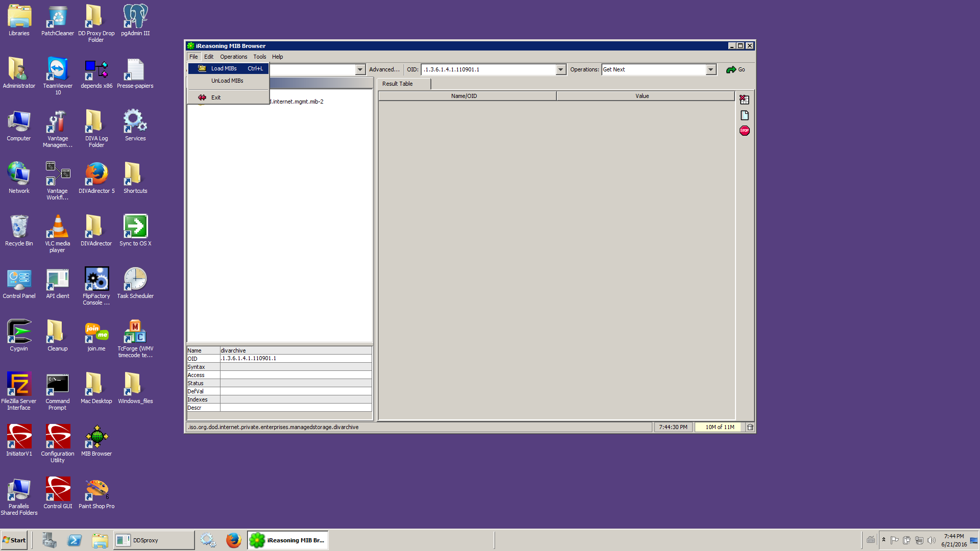
Task: Open Sync to OS X shortcut
Action: point(135,231)
